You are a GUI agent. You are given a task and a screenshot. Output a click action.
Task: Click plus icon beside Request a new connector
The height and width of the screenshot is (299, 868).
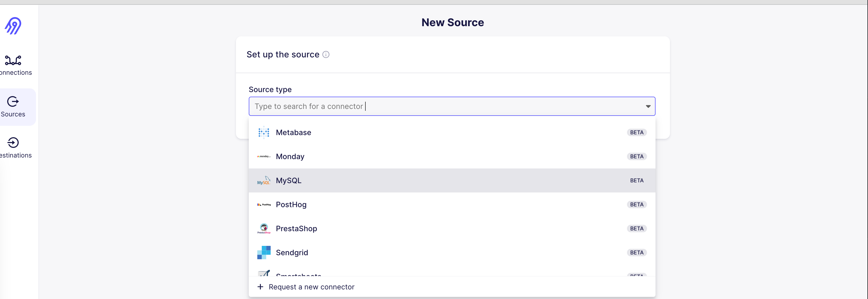tap(260, 287)
